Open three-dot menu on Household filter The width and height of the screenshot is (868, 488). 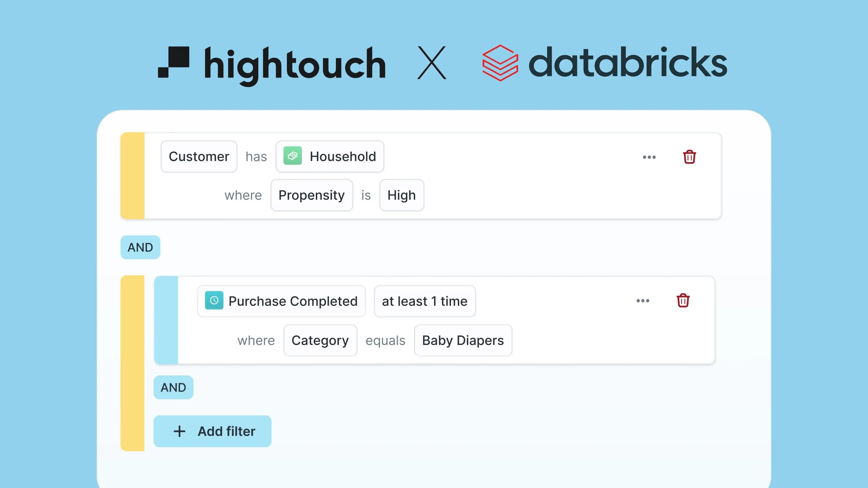click(649, 157)
